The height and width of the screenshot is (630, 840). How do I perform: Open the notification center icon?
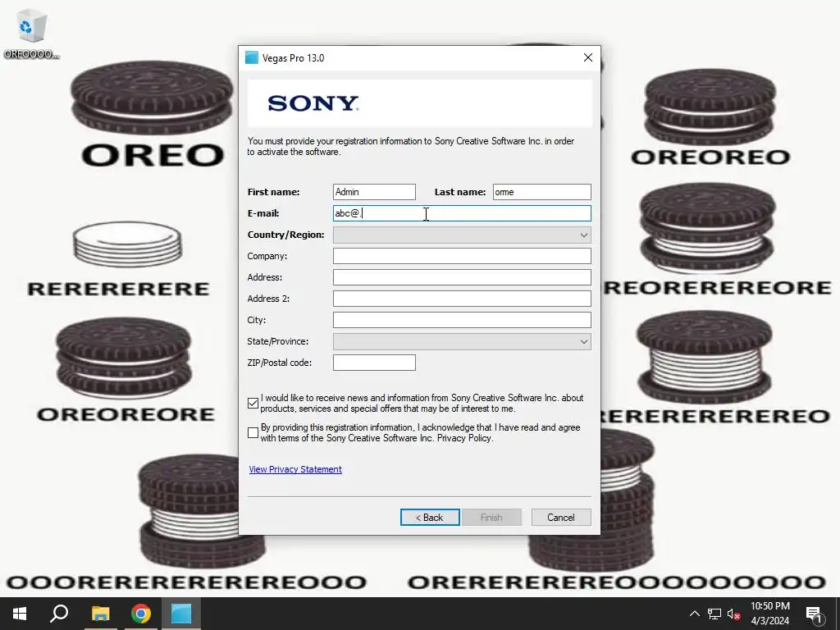coord(814,614)
